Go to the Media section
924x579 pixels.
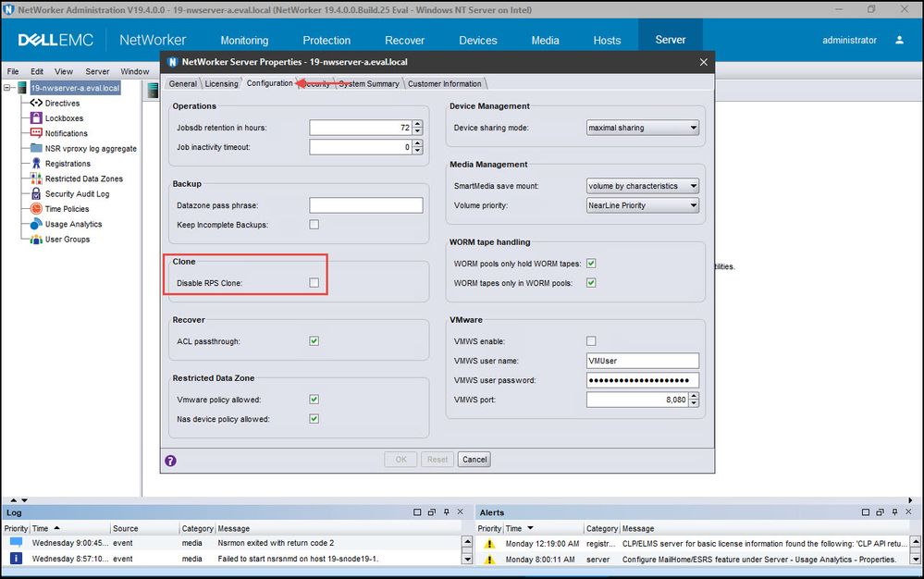tap(545, 40)
